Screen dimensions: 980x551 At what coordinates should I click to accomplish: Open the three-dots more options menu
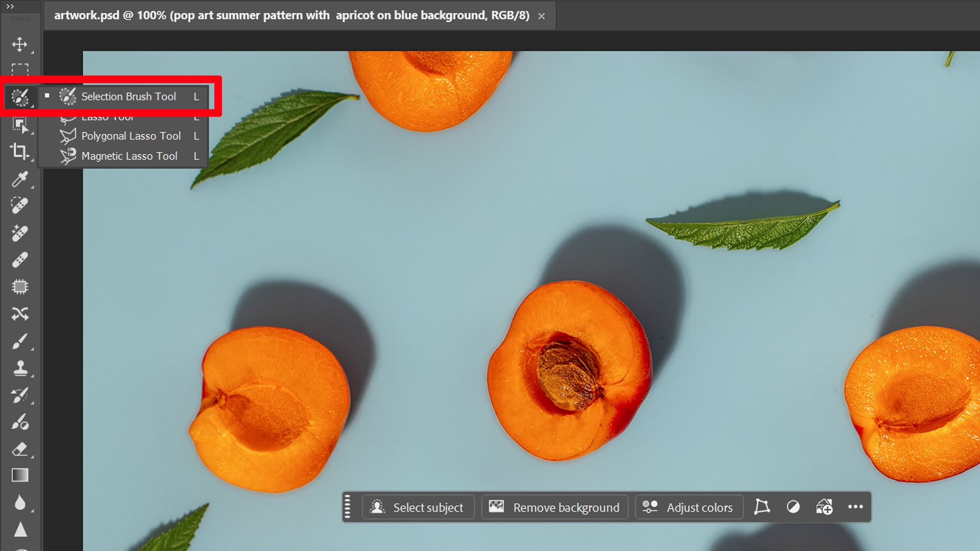point(855,507)
